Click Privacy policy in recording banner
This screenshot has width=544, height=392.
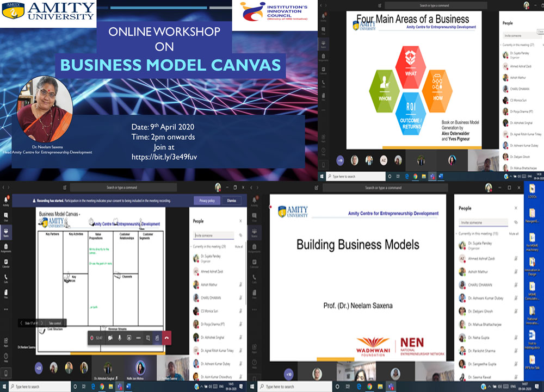(207, 200)
